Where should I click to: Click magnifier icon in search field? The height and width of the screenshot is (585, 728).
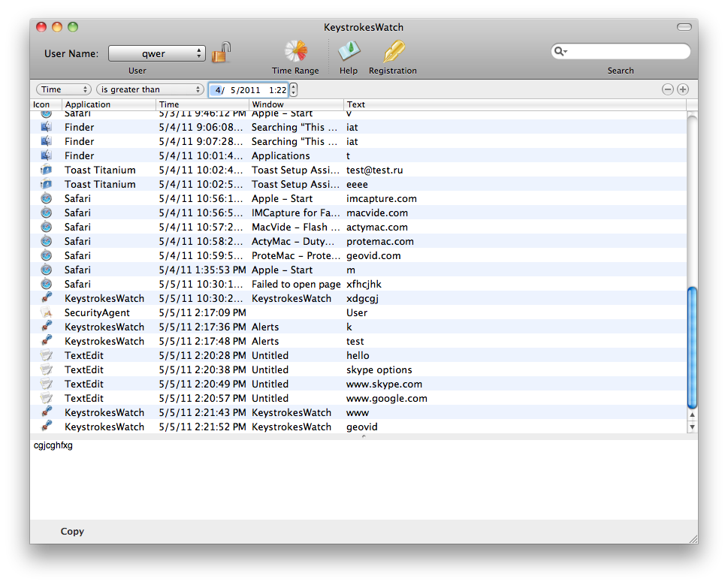click(x=560, y=52)
